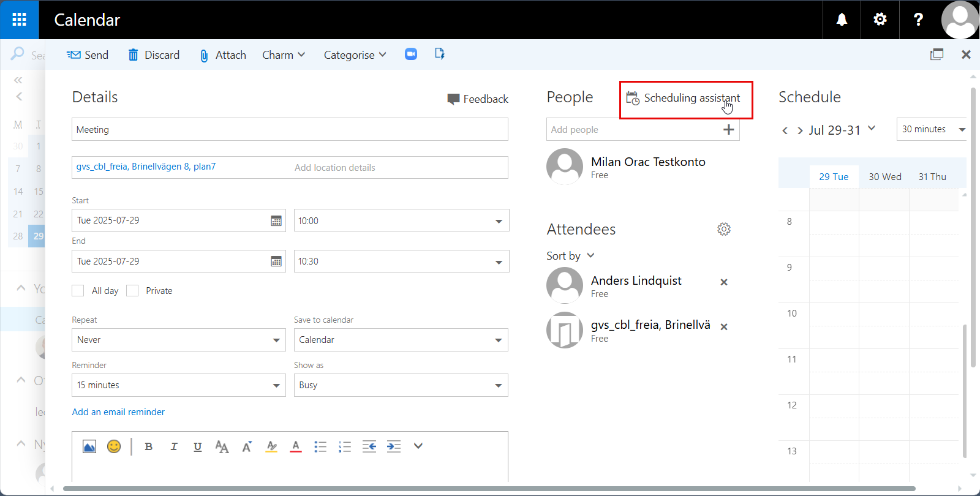980x496 pixels.
Task: Click the Feedback link
Action: pos(478,99)
